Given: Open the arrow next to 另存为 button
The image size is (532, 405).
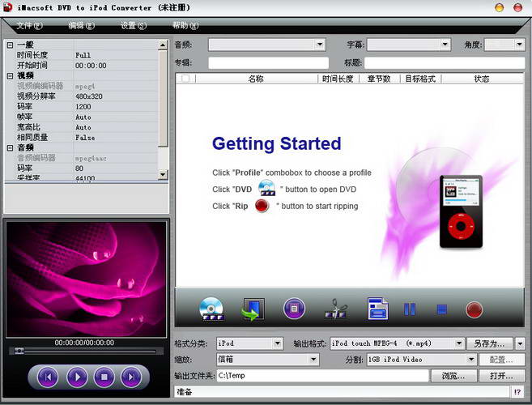Looking at the screenshot, I should point(520,343).
